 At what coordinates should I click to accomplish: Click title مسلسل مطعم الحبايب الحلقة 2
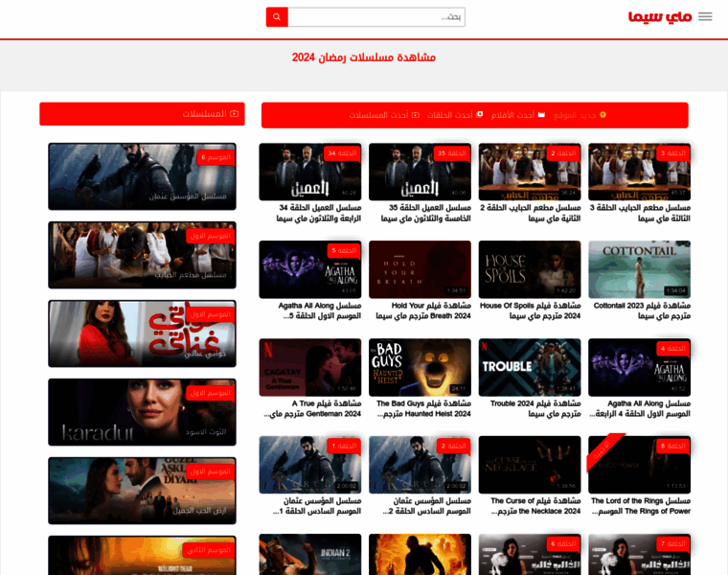(531, 213)
